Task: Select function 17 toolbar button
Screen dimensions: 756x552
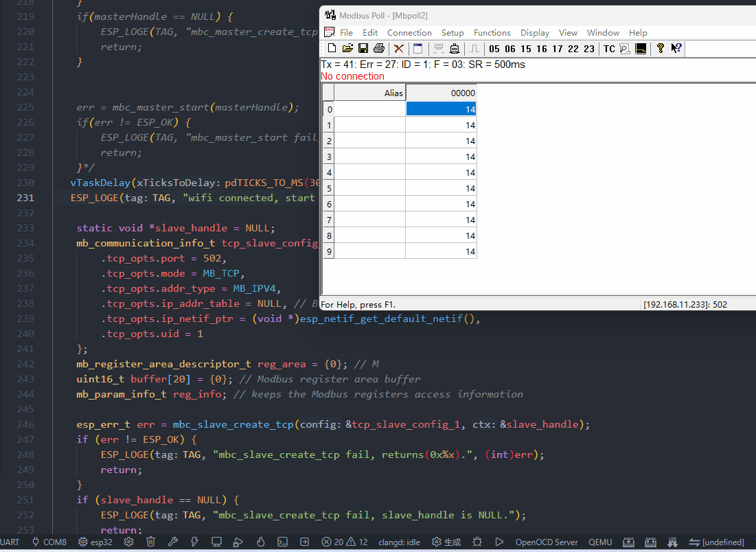Action: (558, 49)
